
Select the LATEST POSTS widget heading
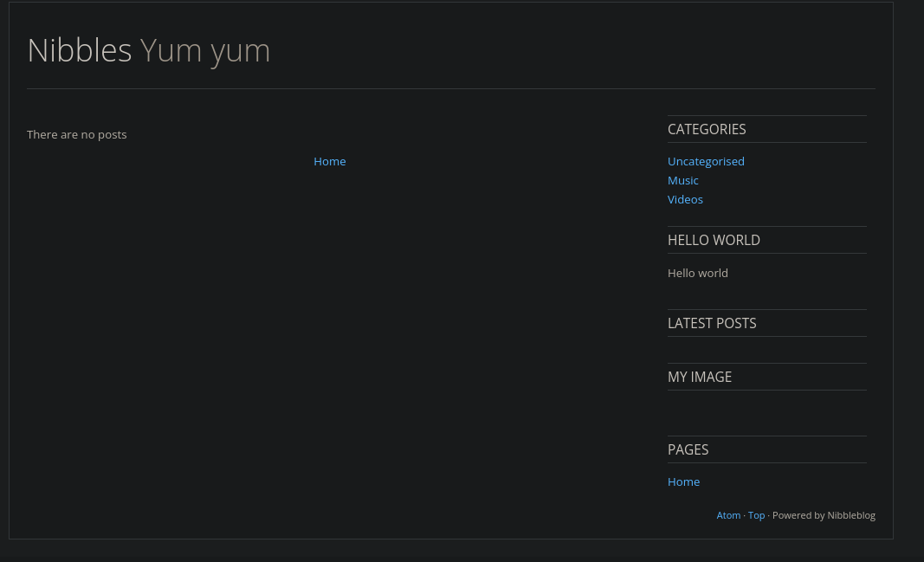712,323
